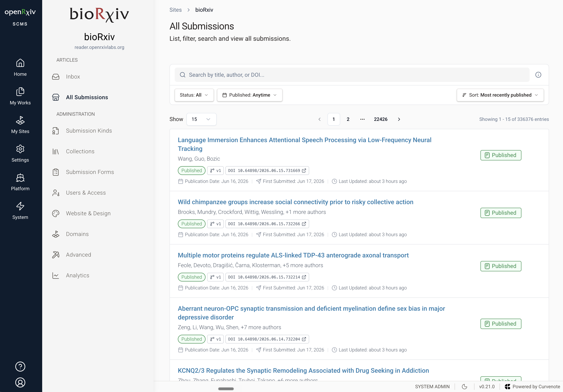Click the bioRxiv logo image
This screenshot has height=392, width=563.
coord(99,15)
